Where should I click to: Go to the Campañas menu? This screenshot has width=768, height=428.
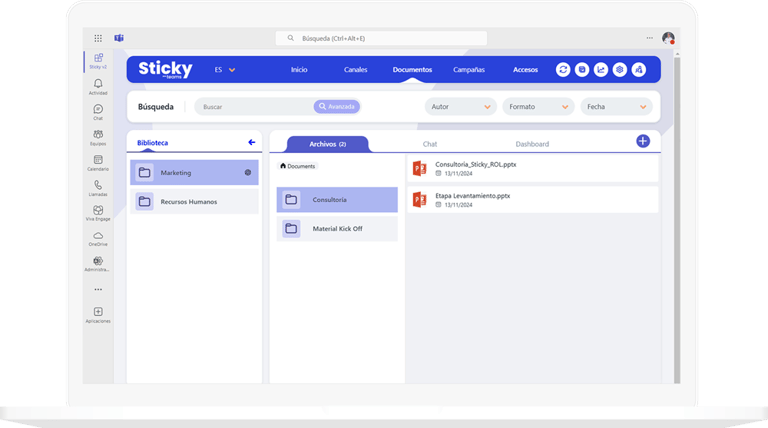[x=469, y=70]
